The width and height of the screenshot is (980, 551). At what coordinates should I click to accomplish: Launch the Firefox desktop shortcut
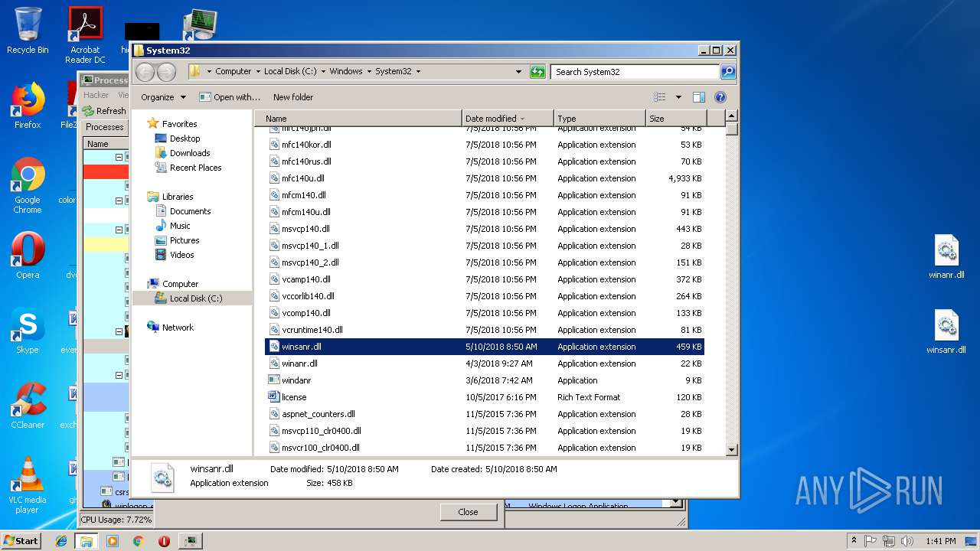[x=28, y=106]
